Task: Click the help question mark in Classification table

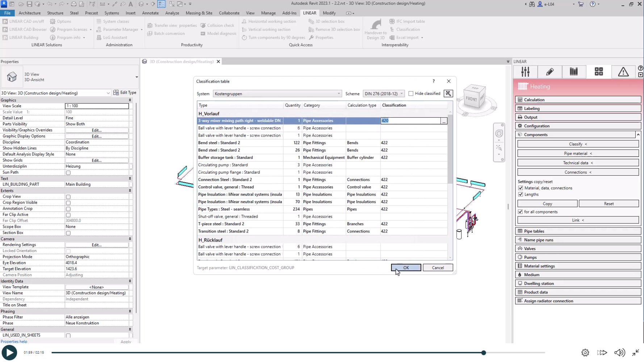Action: pos(433,81)
